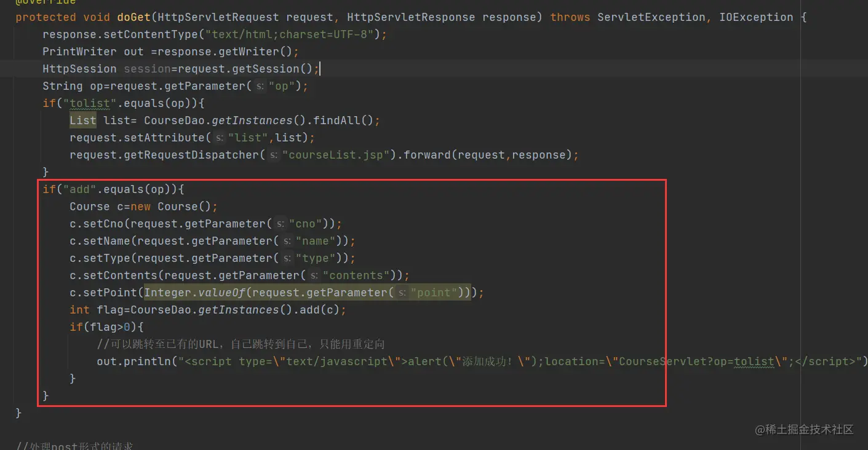This screenshot has height=450, width=868.
Task: Click the new keyword in Course creation
Action: point(140,207)
